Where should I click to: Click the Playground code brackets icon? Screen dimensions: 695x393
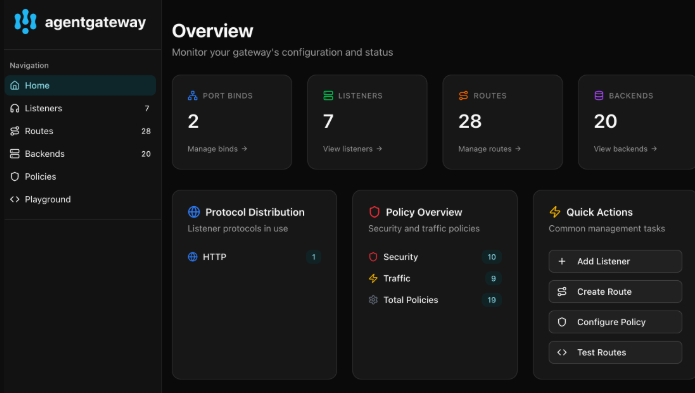click(x=15, y=199)
